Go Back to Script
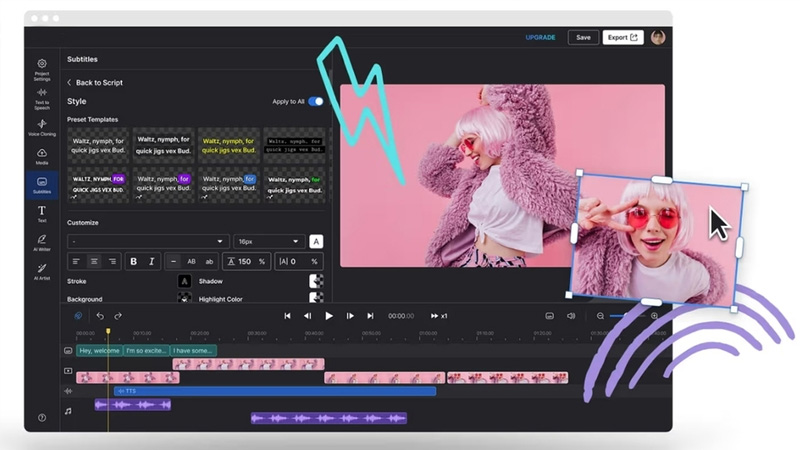 [x=95, y=82]
